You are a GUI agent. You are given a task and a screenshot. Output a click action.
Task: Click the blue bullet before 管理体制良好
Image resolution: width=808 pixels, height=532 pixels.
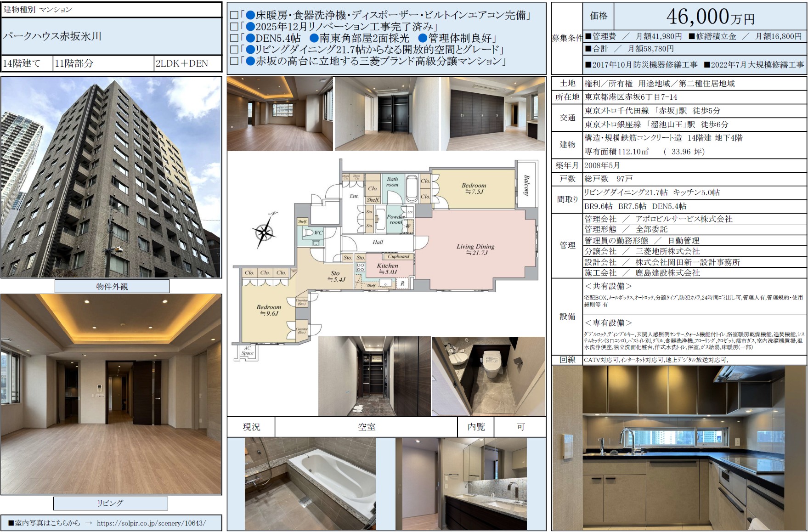pos(423,38)
